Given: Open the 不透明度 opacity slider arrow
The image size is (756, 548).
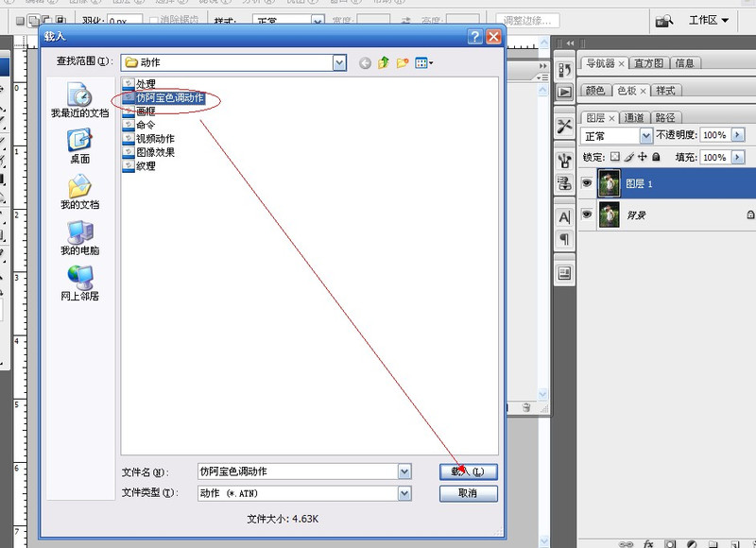Looking at the screenshot, I should [x=738, y=135].
